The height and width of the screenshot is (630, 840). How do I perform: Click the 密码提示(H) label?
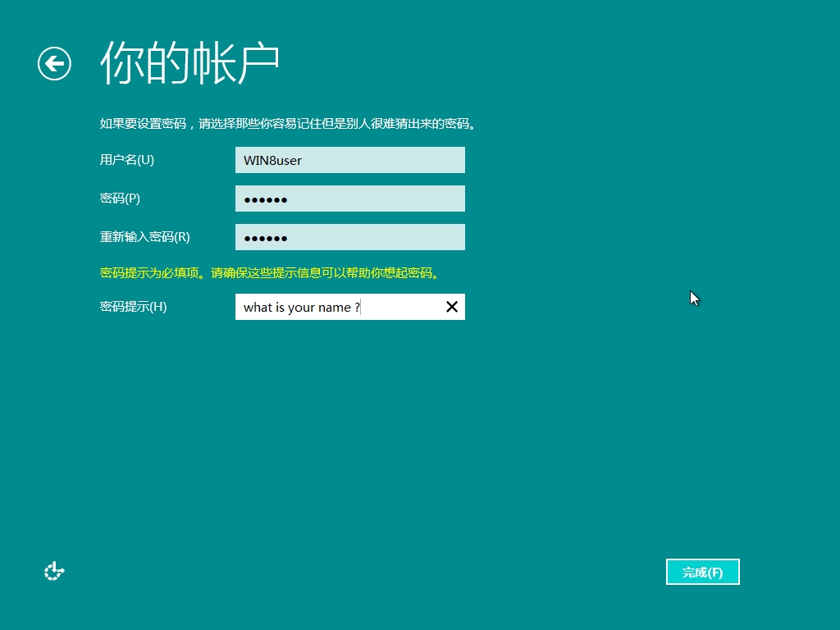[134, 307]
